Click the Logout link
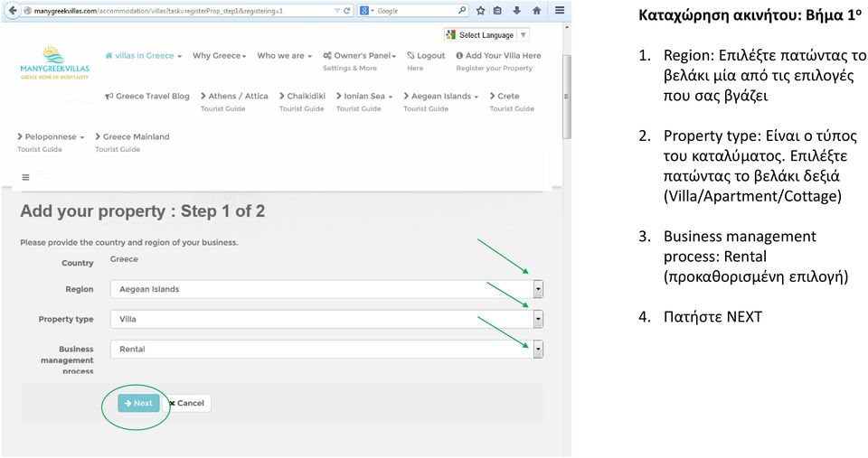This screenshot has height=458, width=868. pos(426,55)
